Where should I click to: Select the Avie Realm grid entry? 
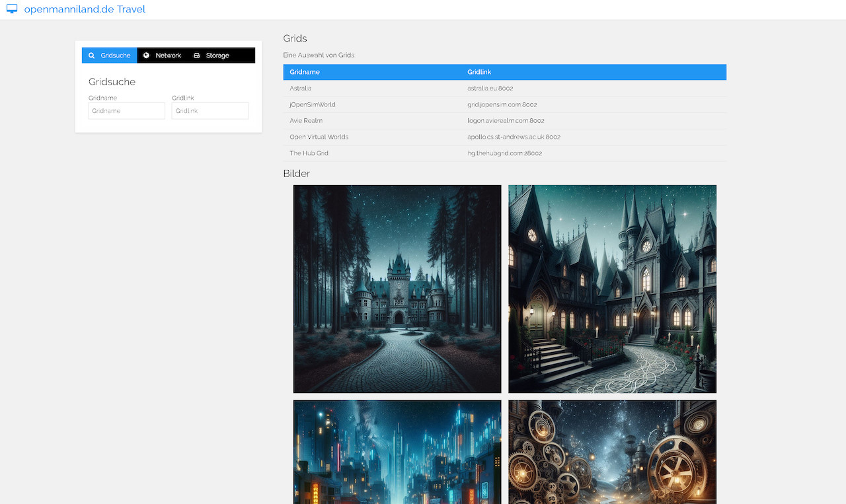(306, 121)
